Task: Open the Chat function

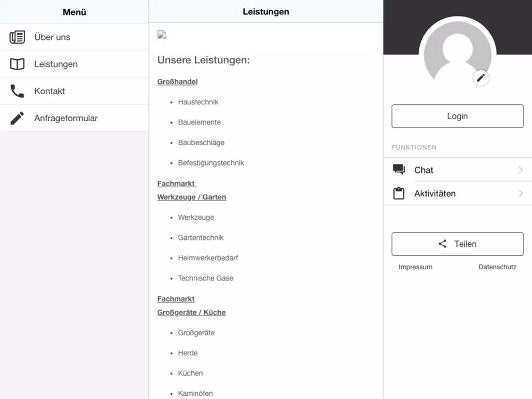Action: point(458,170)
